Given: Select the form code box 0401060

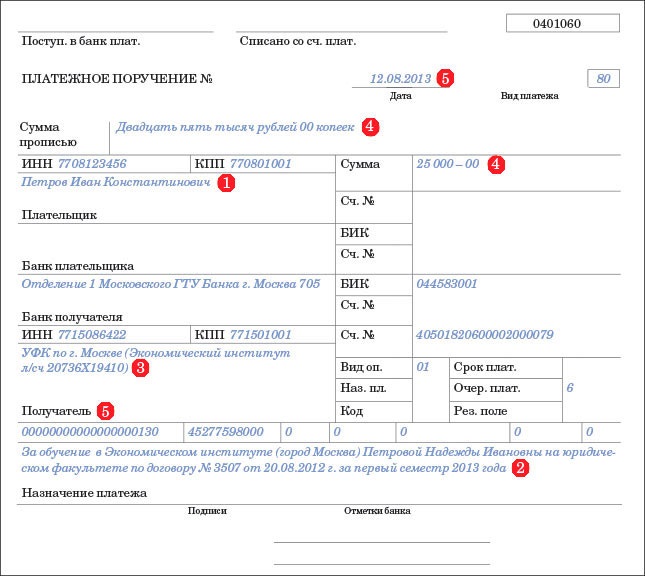Looking at the screenshot, I should click(563, 23).
